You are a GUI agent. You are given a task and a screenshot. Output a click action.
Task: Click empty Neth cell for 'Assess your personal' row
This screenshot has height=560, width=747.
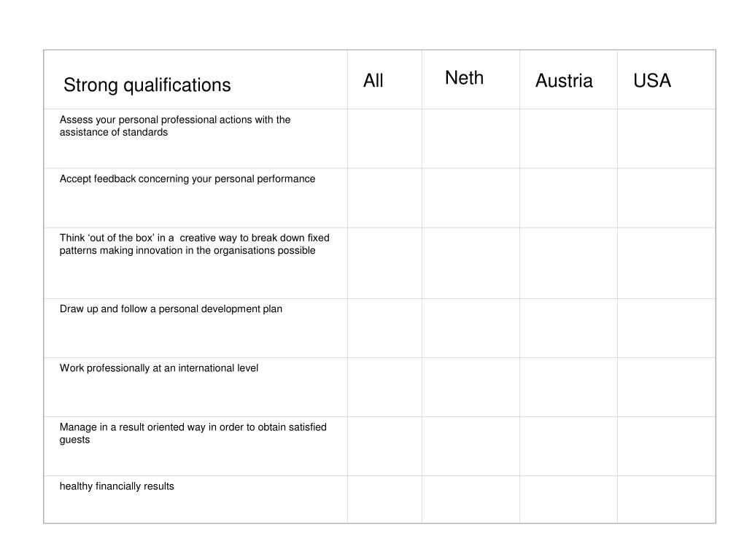click(471, 139)
